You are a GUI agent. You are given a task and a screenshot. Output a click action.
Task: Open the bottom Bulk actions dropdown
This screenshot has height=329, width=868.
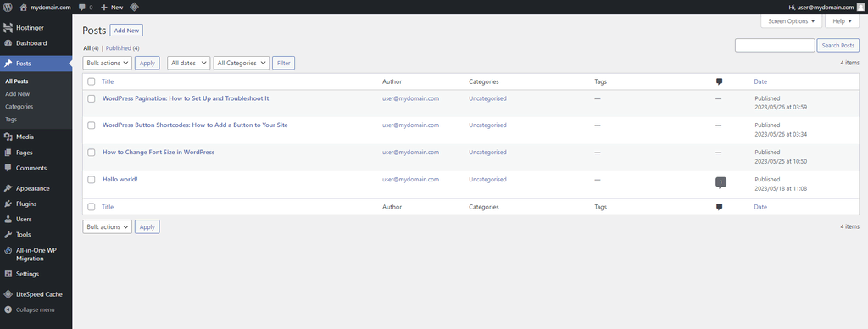point(108,226)
